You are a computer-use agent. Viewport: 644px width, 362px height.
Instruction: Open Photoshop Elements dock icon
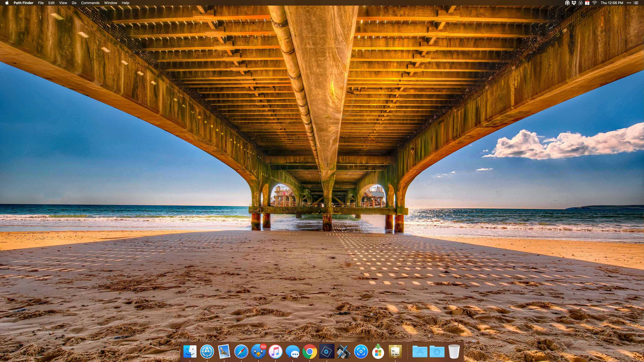[x=327, y=351]
